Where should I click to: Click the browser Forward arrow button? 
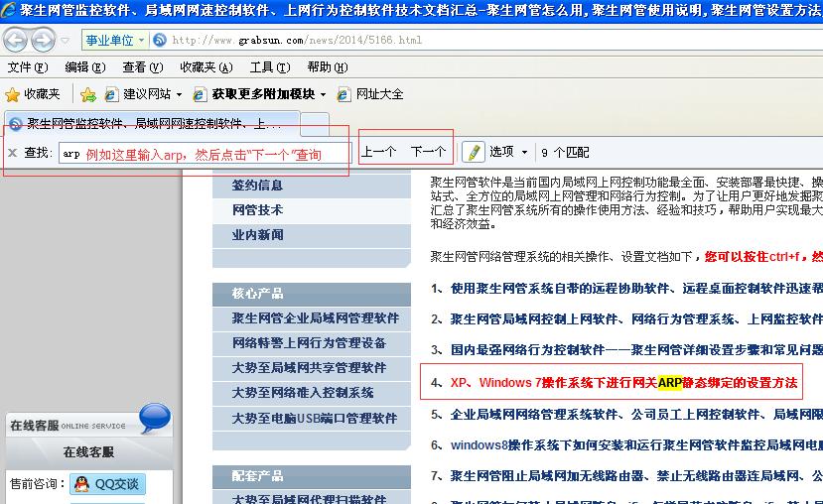(x=43, y=40)
